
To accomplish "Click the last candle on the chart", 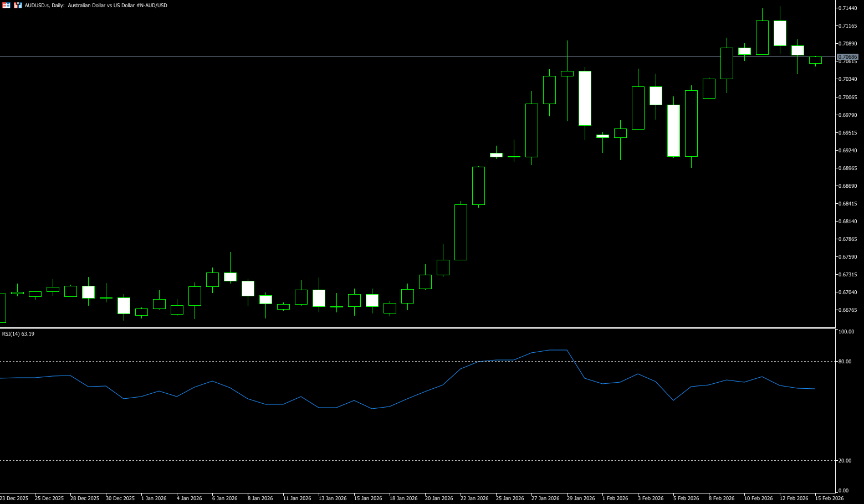I will pyautogui.click(x=815, y=60).
